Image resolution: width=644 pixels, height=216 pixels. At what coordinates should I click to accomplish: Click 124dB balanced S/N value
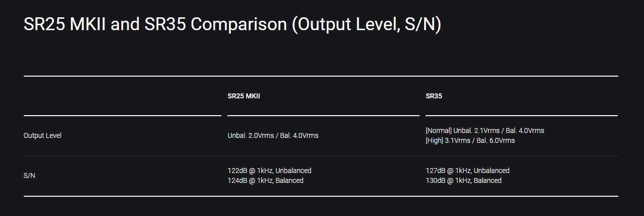tap(266, 180)
